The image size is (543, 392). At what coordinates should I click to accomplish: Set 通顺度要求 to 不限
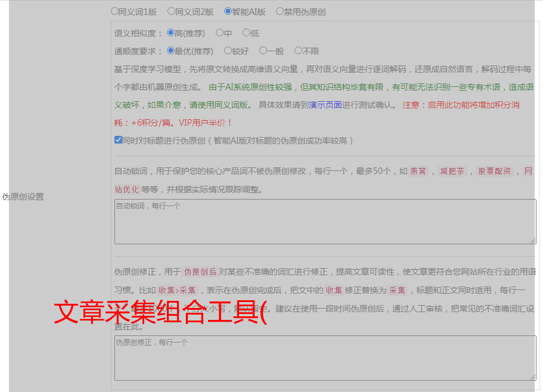point(298,51)
